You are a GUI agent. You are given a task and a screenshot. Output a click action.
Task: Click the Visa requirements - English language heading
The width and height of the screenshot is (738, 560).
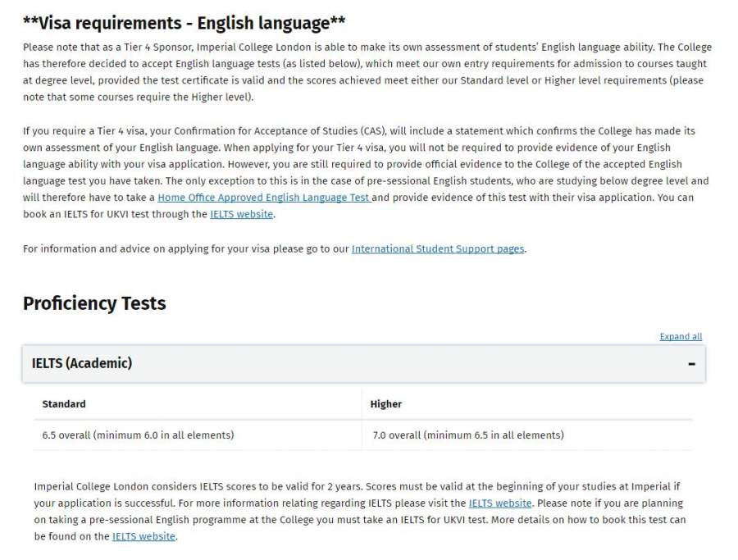coord(184,23)
